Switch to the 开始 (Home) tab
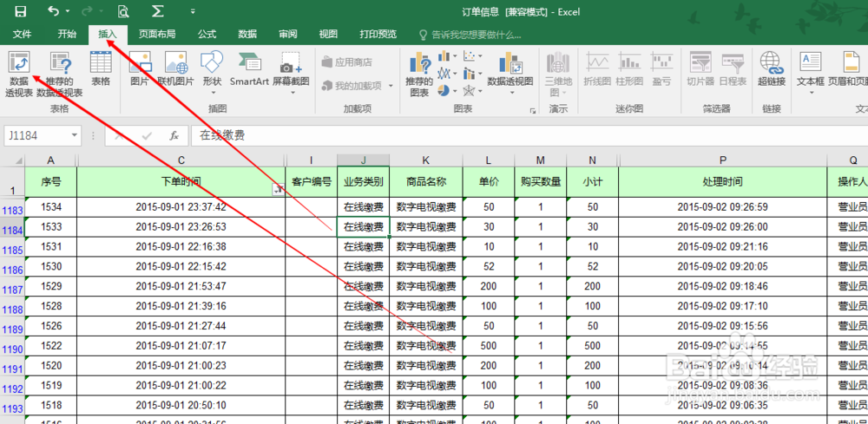 click(x=67, y=35)
